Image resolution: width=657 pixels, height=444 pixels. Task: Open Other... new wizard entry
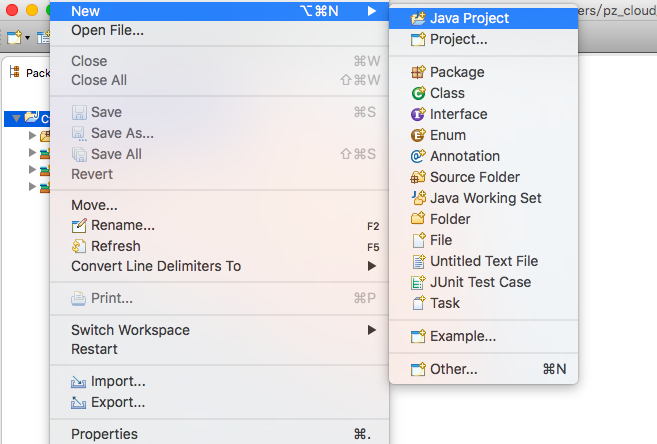click(453, 369)
